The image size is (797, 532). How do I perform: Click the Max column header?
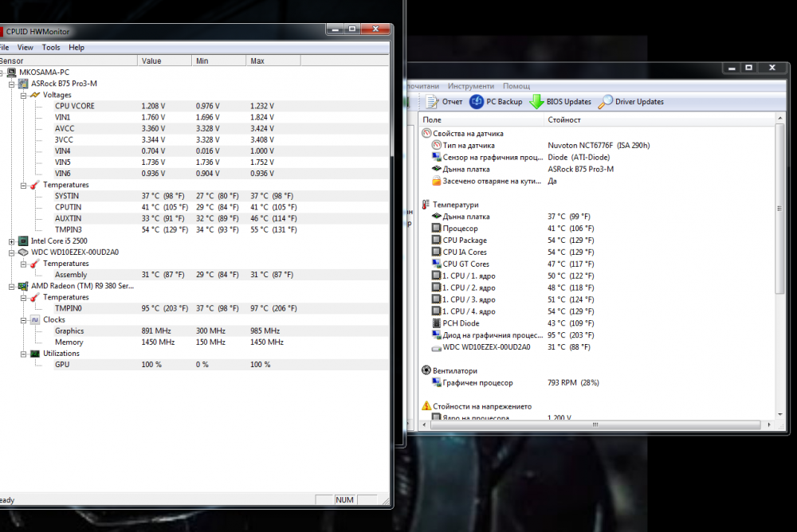click(273, 61)
